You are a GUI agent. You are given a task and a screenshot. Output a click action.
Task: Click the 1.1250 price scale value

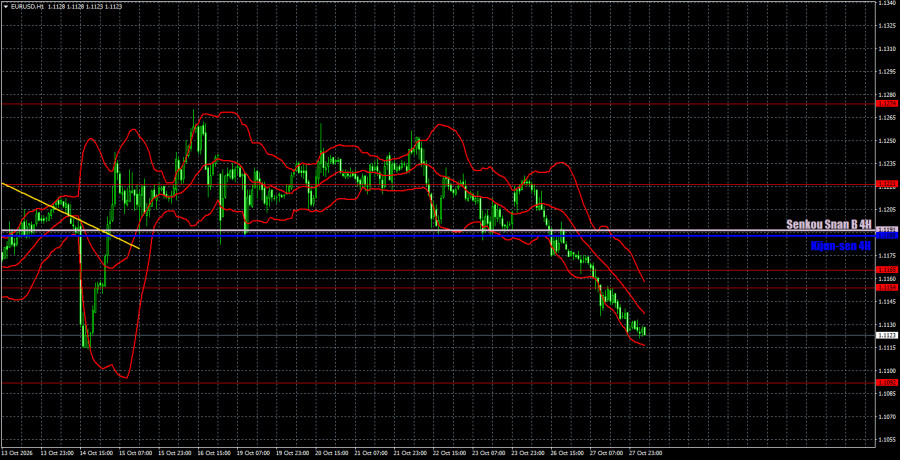pos(887,141)
